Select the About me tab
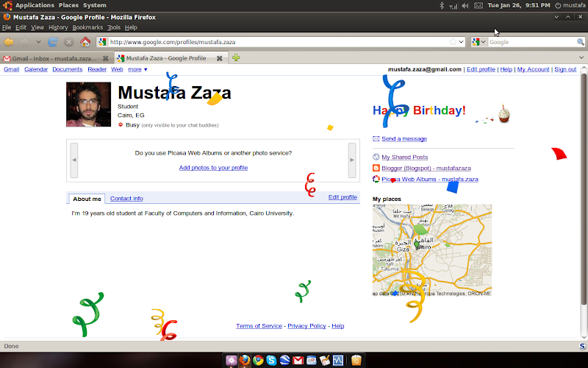Screen dimensions: 588x368 [x=87, y=199]
